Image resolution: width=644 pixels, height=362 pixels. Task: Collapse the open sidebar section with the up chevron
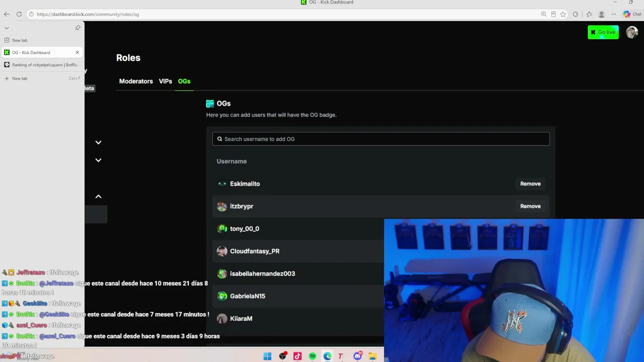pos(98,197)
